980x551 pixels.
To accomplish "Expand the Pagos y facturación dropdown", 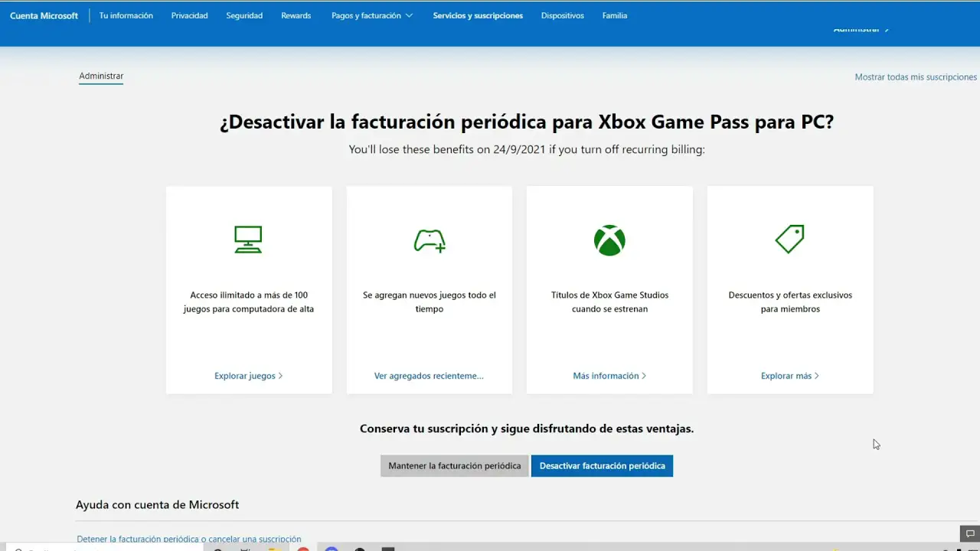I will click(x=372, y=15).
